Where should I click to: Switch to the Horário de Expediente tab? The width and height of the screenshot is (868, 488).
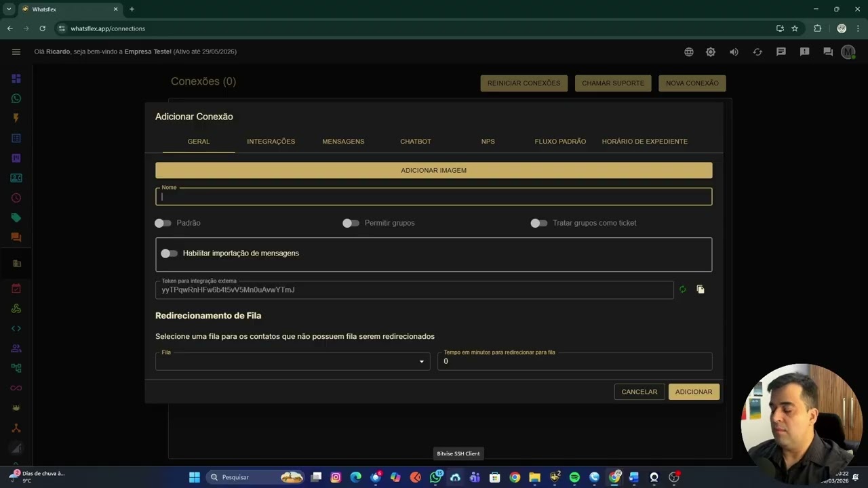tap(645, 141)
